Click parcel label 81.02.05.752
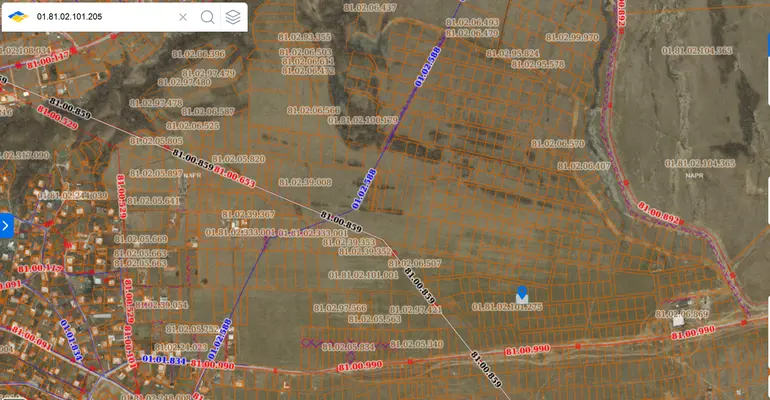Screen dimensions: 770x400 192,329
